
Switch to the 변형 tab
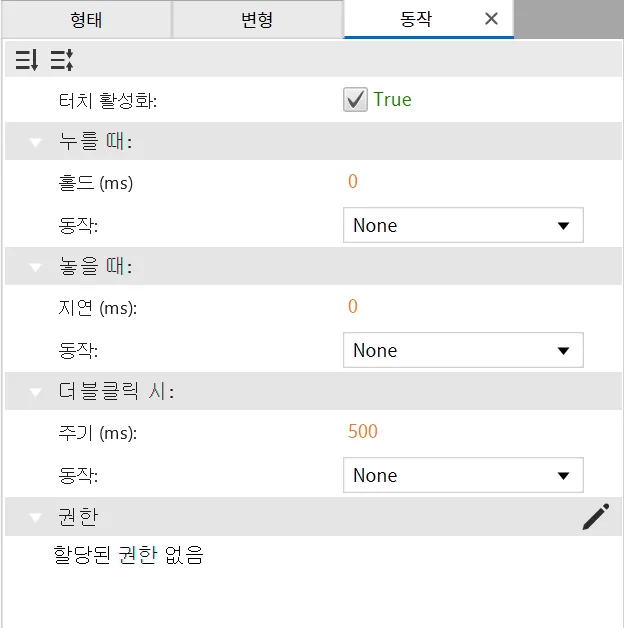click(x=257, y=20)
